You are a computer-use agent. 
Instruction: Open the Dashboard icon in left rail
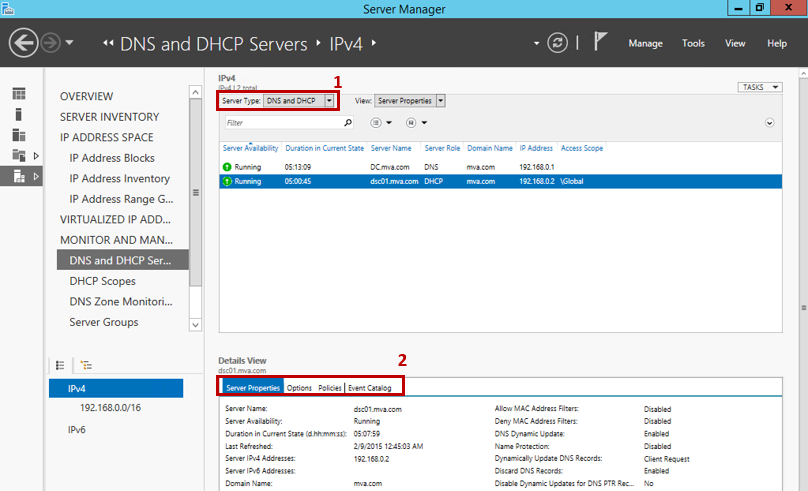click(19, 94)
